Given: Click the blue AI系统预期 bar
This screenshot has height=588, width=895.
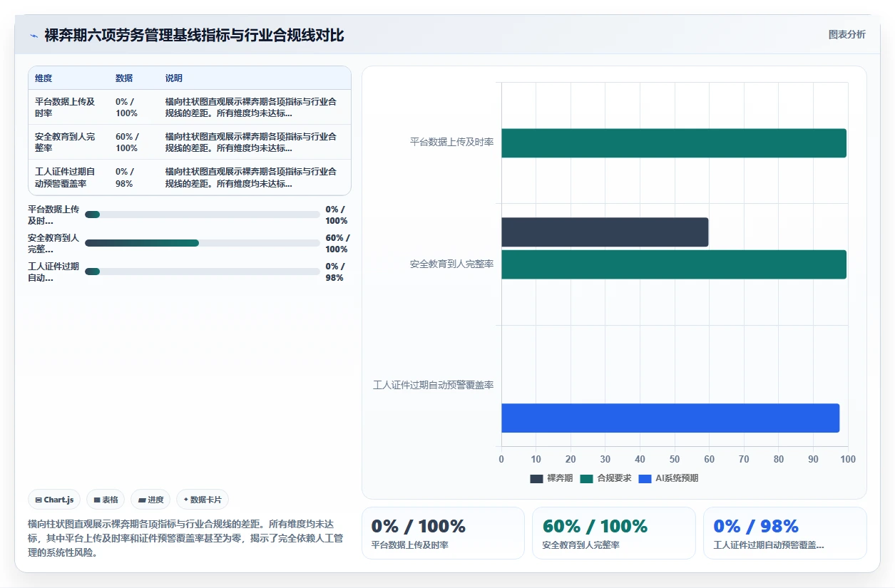Looking at the screenshot, I should pos(670,418).
